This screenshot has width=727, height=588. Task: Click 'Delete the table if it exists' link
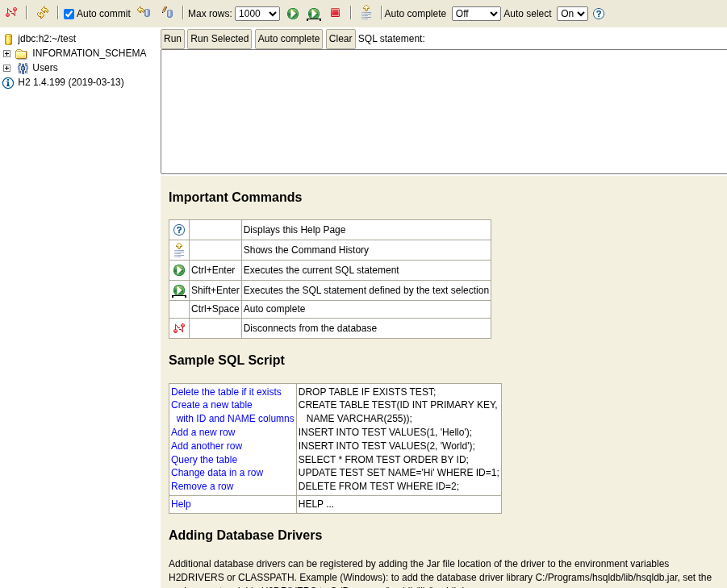coord(226,392)
